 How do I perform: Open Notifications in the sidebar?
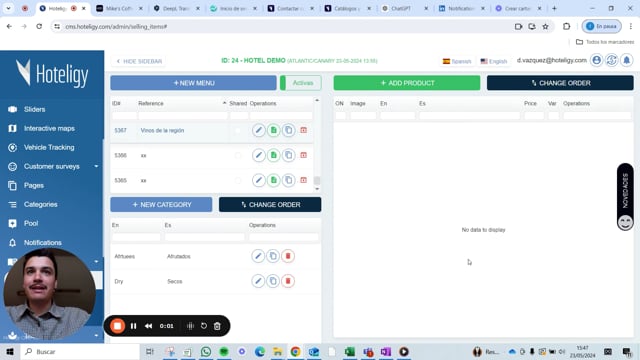click(42, 242)
